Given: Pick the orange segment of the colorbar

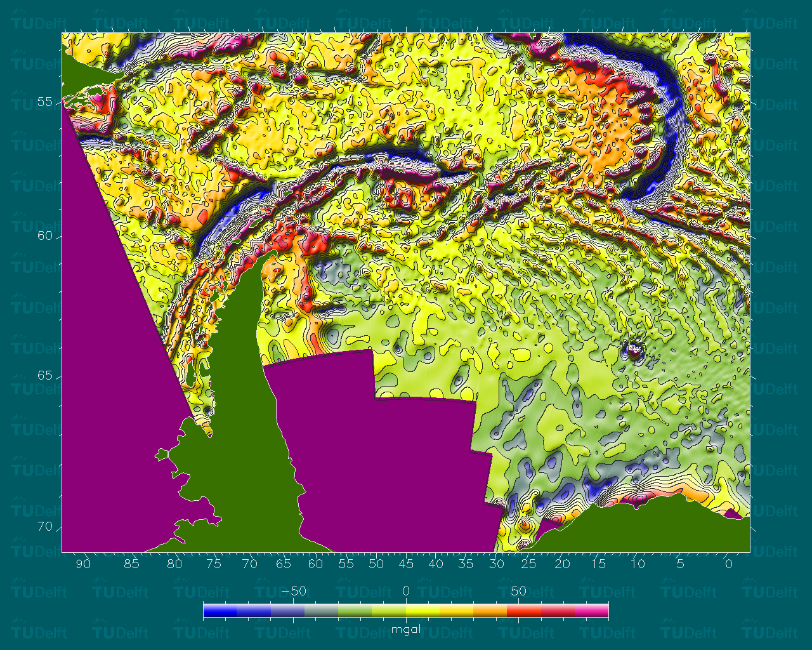Looking at the screenshot, I should (x=490, y=611).
